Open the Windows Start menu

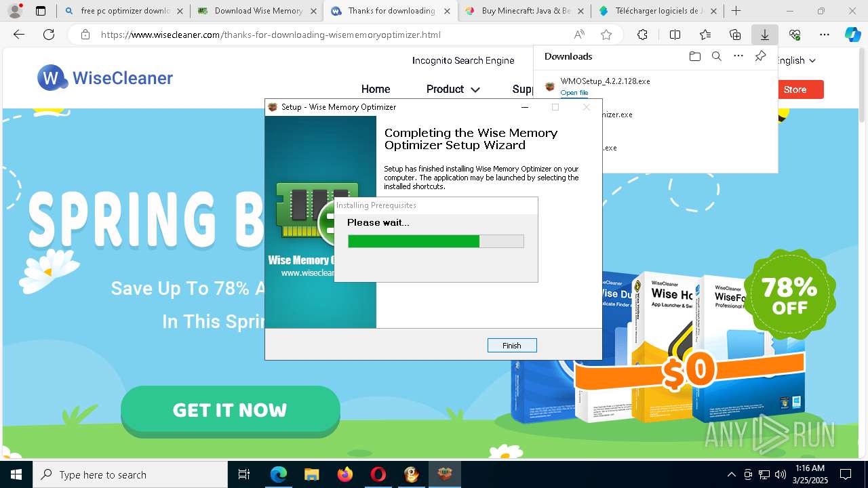point(16,474)
